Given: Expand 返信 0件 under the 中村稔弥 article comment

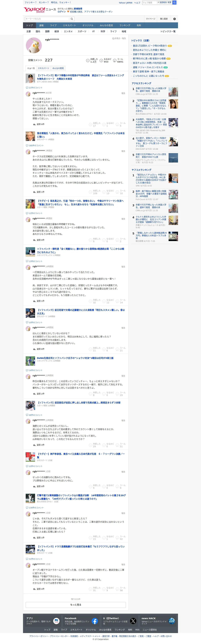Looking at the screenshot, I should coord(39,124).
